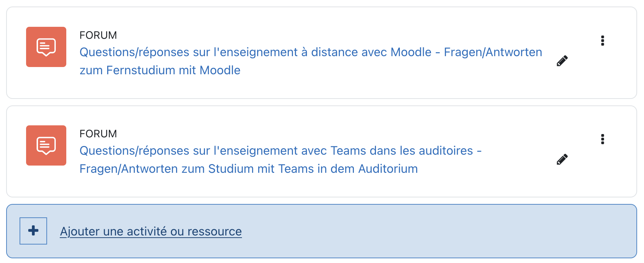The width and height of the screenshot is (644, 263).
Task: Click the German title 'Fragen/Antworten zum Fernstudium mit Moodle'
Action: (x=160, y=70)
